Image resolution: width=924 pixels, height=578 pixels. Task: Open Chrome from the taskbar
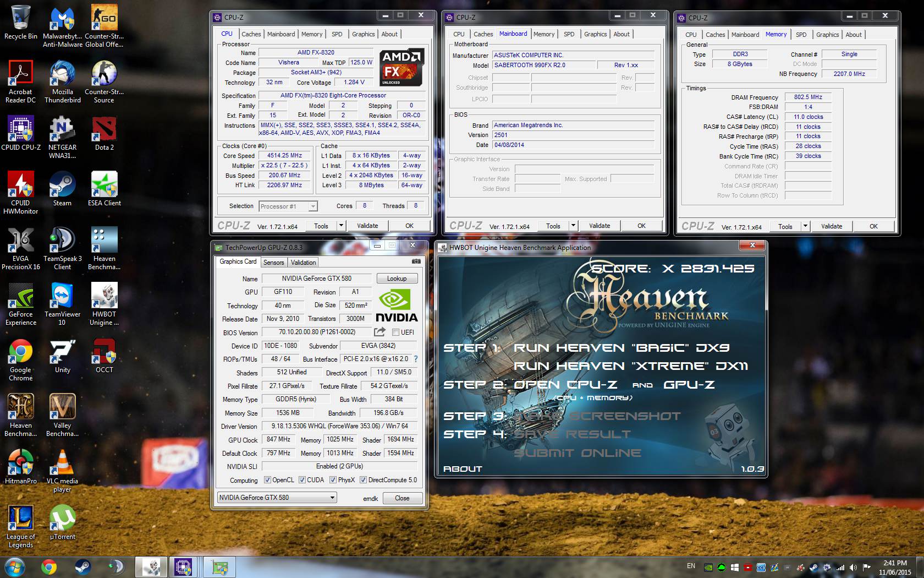48,567
